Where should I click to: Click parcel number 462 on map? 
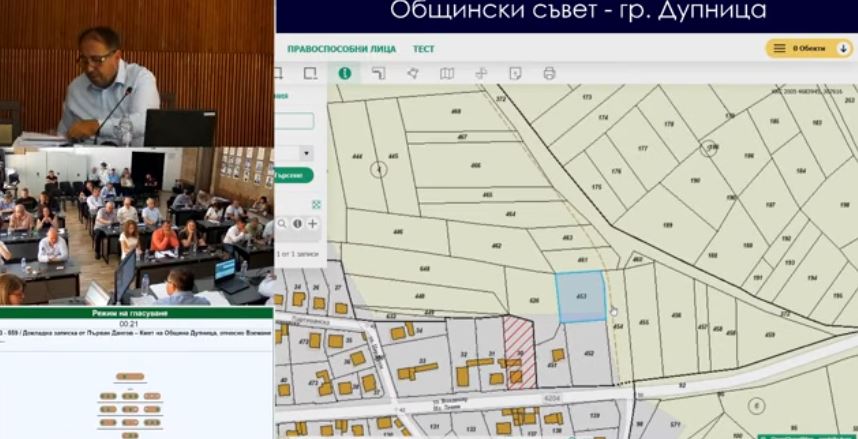(x=496, y=246)
